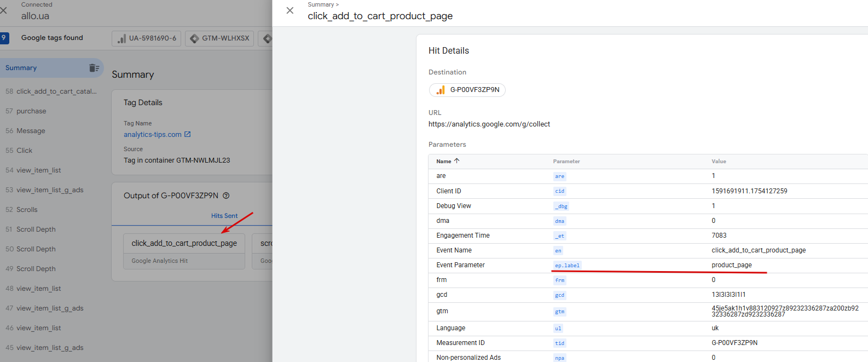Select the GTM-WLHXSX container chip
Viewport: 868px width, 362px height.
[219, 38]
